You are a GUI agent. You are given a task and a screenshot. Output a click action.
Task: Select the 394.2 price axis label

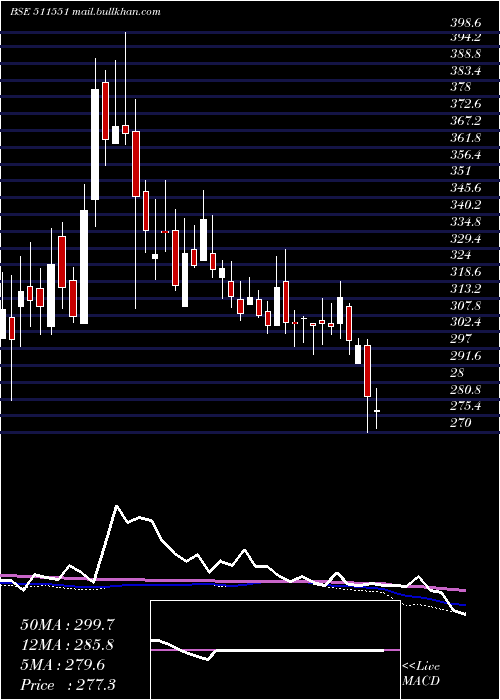click(466, 37)
